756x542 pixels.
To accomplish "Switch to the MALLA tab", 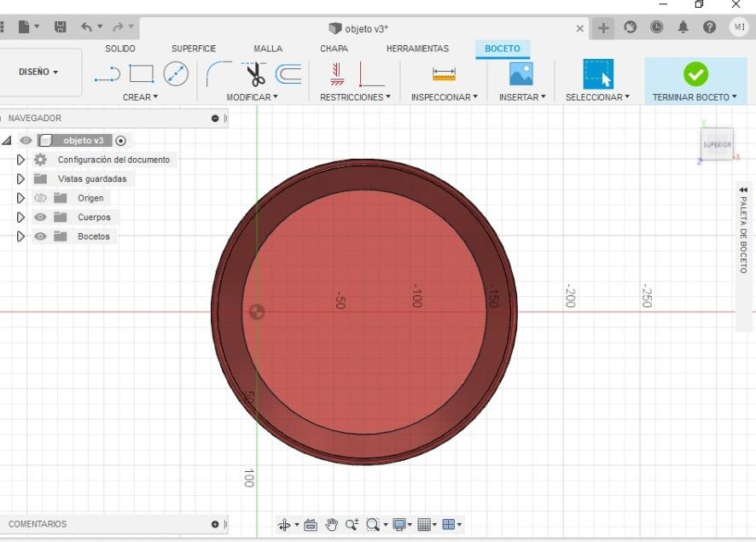I will (x=268, y=49).
